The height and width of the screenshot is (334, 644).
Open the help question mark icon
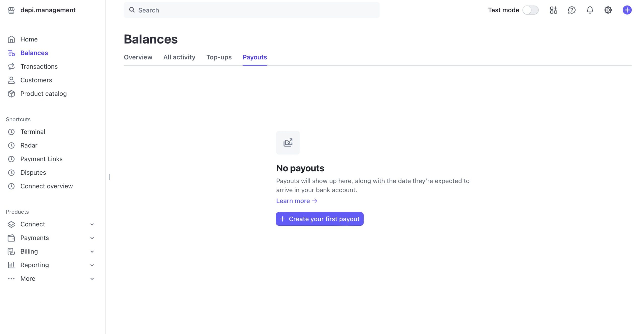572,10
